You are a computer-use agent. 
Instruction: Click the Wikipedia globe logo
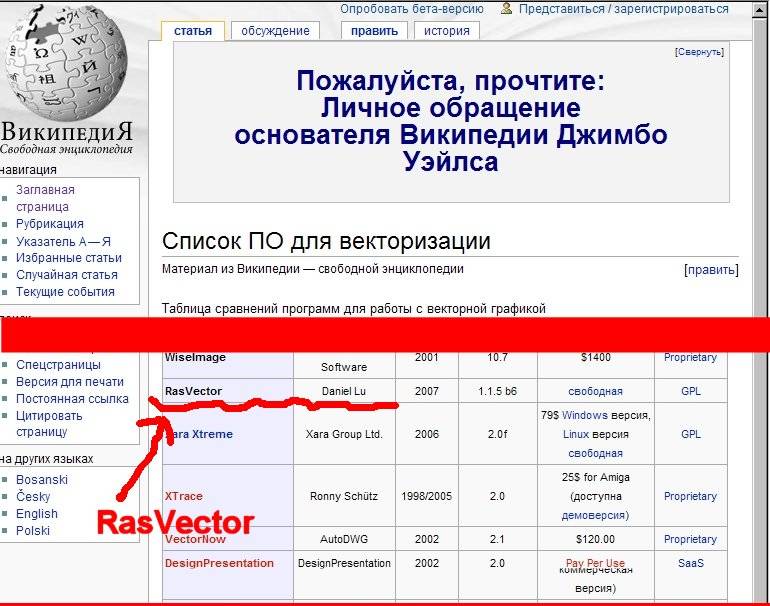(65, 64)
